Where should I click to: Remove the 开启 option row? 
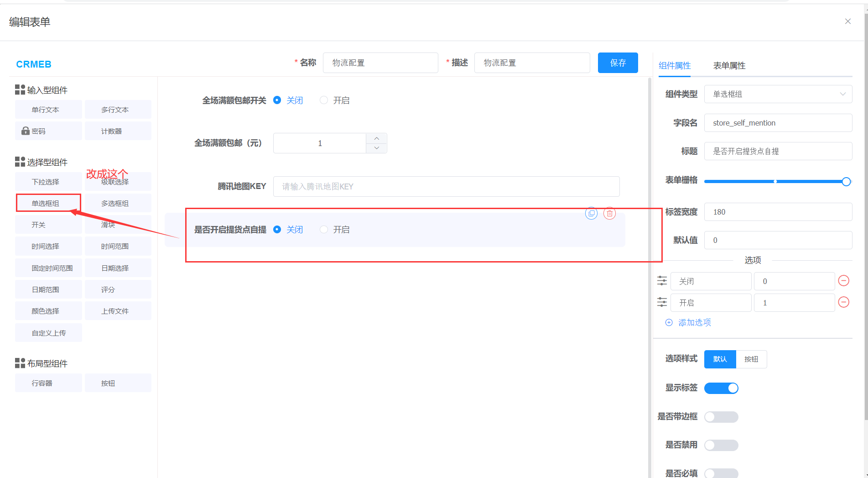(844, 302)
